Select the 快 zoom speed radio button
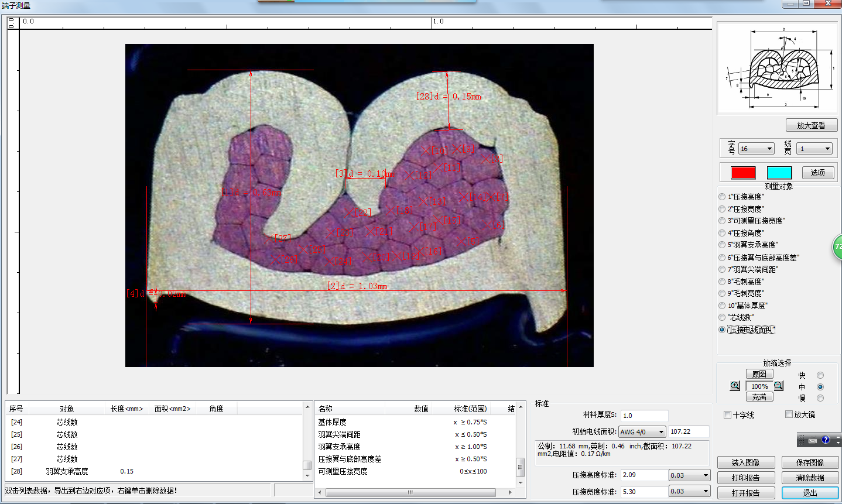 click(820, 375)
